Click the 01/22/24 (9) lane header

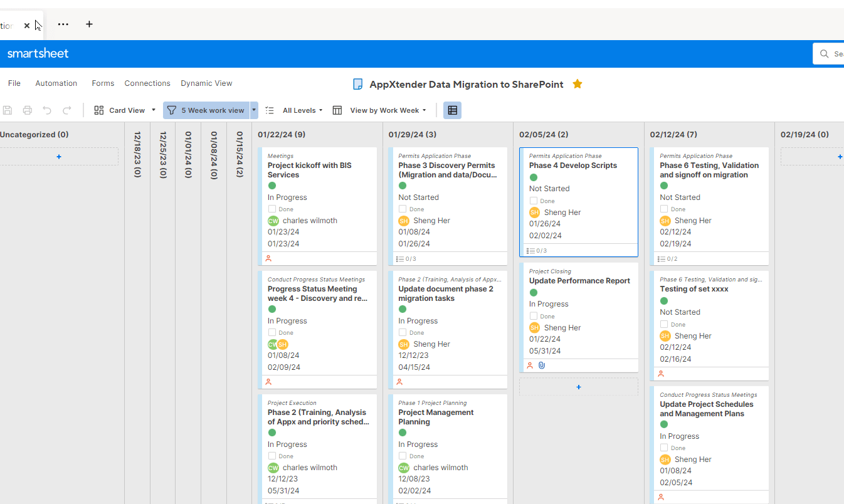[x=282, y=135]
